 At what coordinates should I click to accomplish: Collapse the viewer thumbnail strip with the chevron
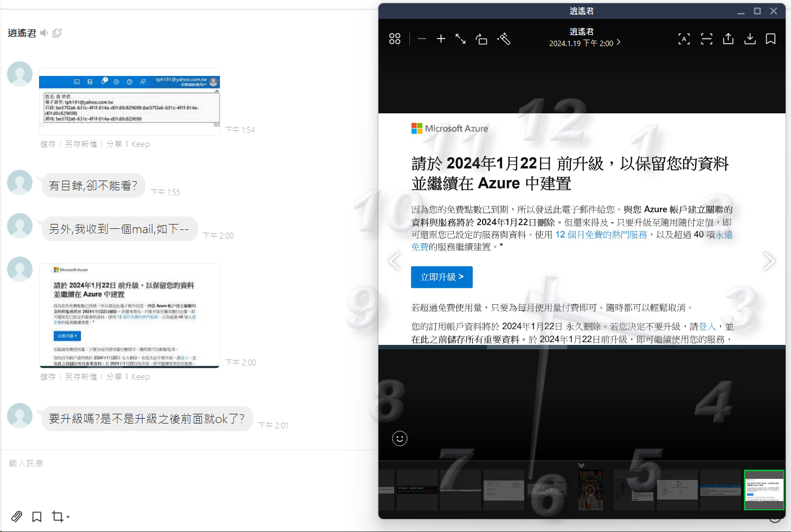(x=581, y=465)
